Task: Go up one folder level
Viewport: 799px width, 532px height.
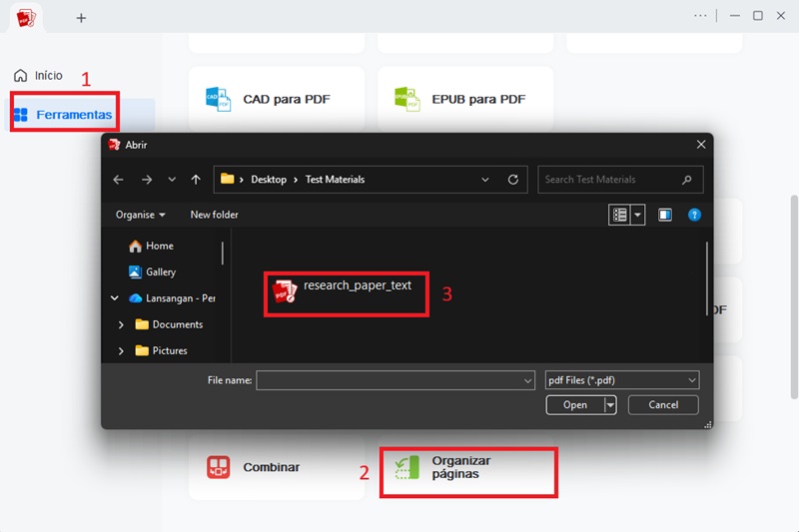Action: [196, 180]
